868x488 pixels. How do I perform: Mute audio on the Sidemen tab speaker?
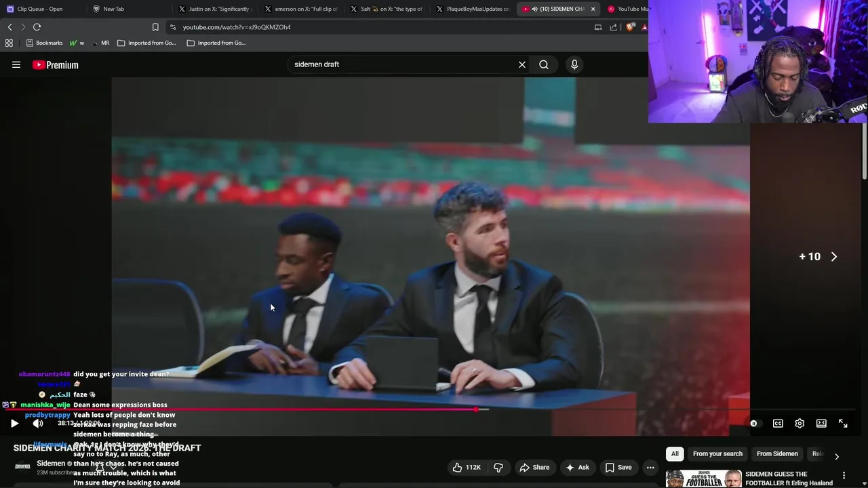(x=534, y=9)
